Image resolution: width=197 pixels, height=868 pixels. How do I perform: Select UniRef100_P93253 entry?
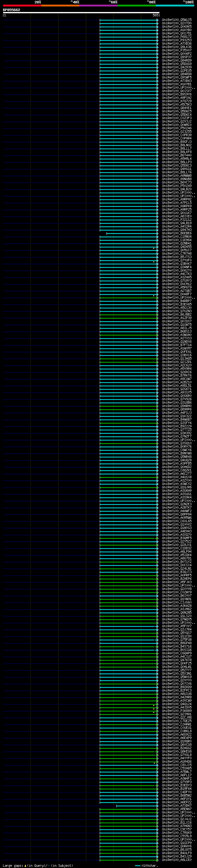[177, 40]
